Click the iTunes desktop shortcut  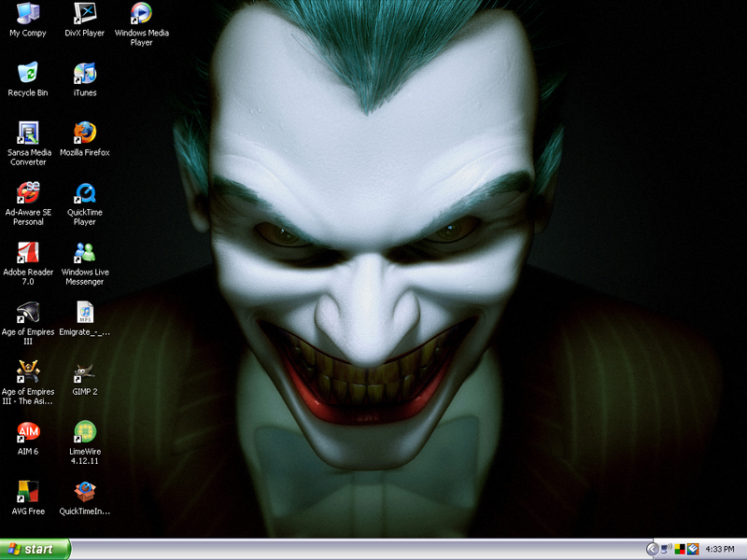click(84, 74)
